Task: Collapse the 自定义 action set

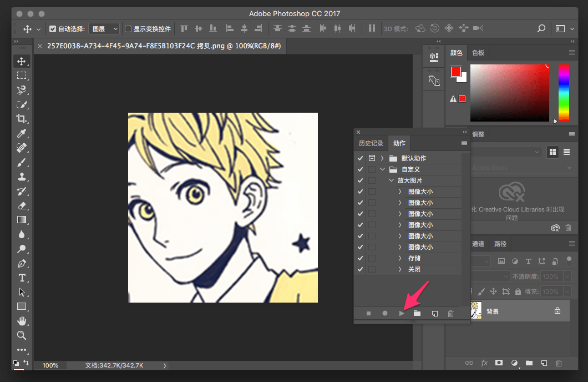Action: point(382,169)
